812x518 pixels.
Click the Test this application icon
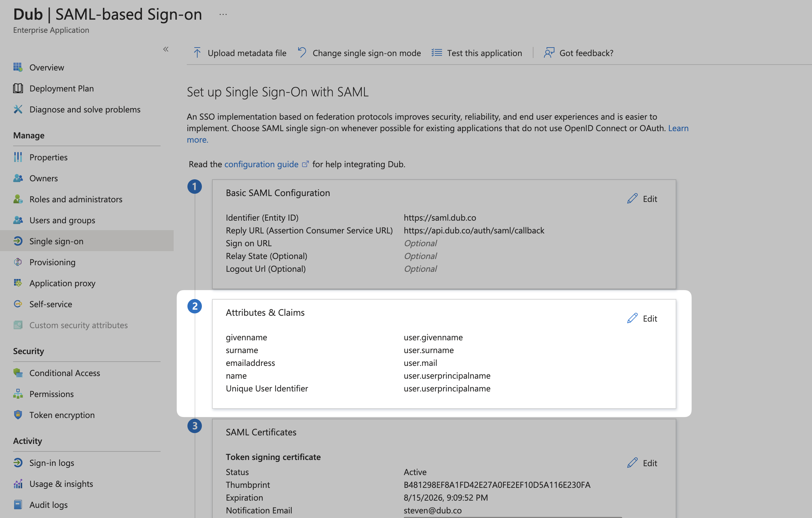(437, 52)
